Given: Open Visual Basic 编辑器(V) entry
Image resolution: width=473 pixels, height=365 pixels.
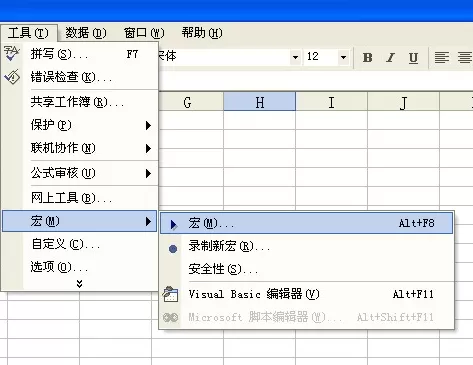Looking at the screenshot, I should coord(306,294).
